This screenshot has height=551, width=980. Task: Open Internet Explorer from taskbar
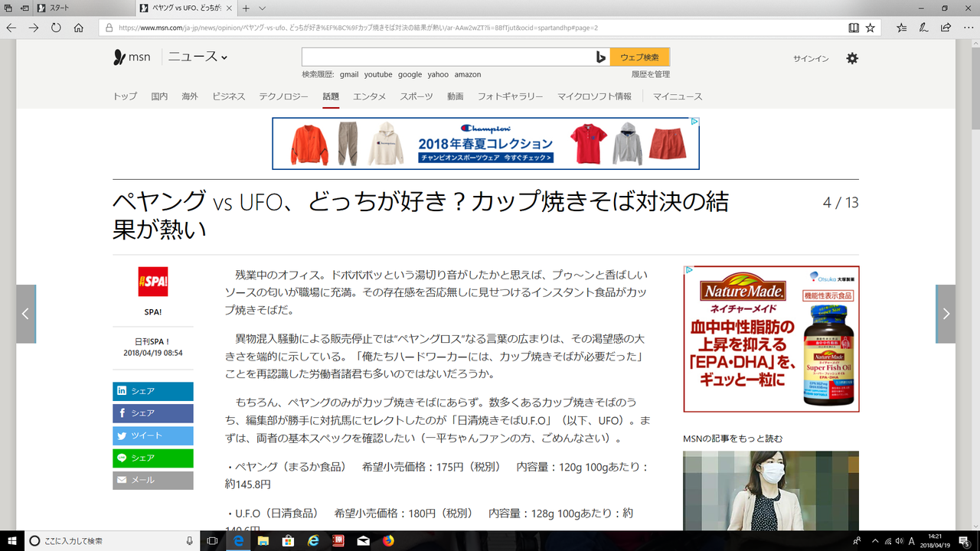pyautogui.click(x=313, y=541)
